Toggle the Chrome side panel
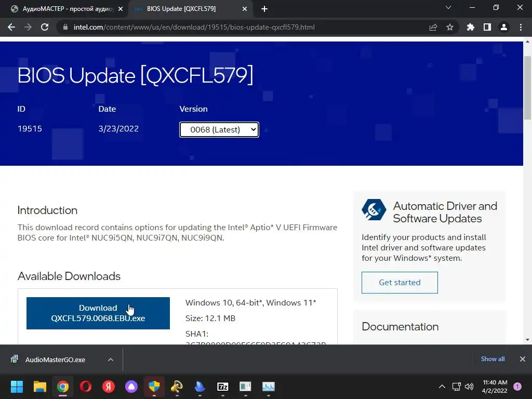This screenshot has width=532, height=399. [x=487, y=27]
